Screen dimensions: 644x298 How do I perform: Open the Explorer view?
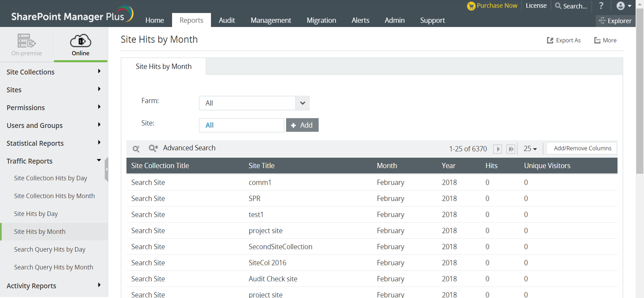point(615,21)
